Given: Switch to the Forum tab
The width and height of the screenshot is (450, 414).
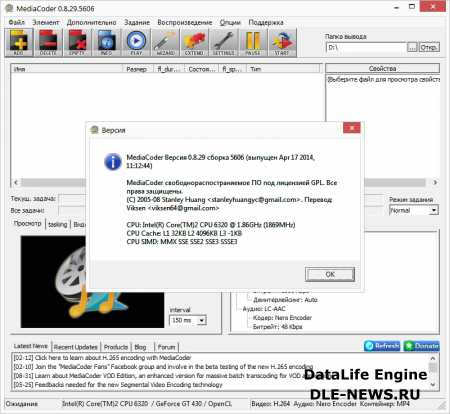Looking at the screenshot, I should click(166, 347).
